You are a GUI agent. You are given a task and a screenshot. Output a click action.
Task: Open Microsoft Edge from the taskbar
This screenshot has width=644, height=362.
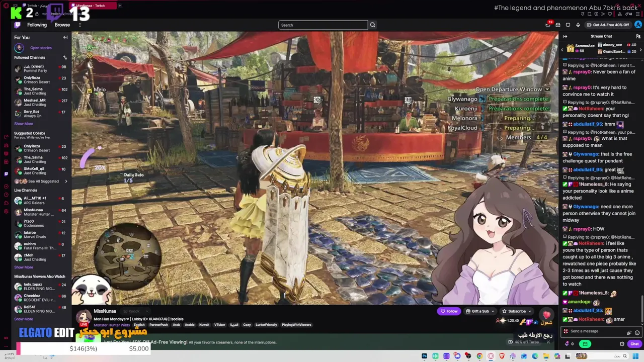pyautogui.click(x=535, y=356)
